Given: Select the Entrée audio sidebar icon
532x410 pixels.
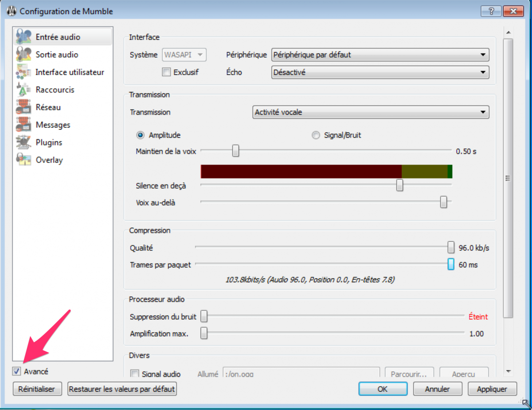Looking at the screenshot, I should point(23,37).
